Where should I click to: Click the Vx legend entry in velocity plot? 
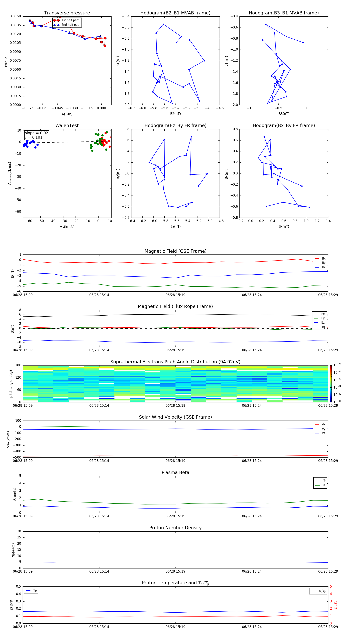tap(320, 424)
